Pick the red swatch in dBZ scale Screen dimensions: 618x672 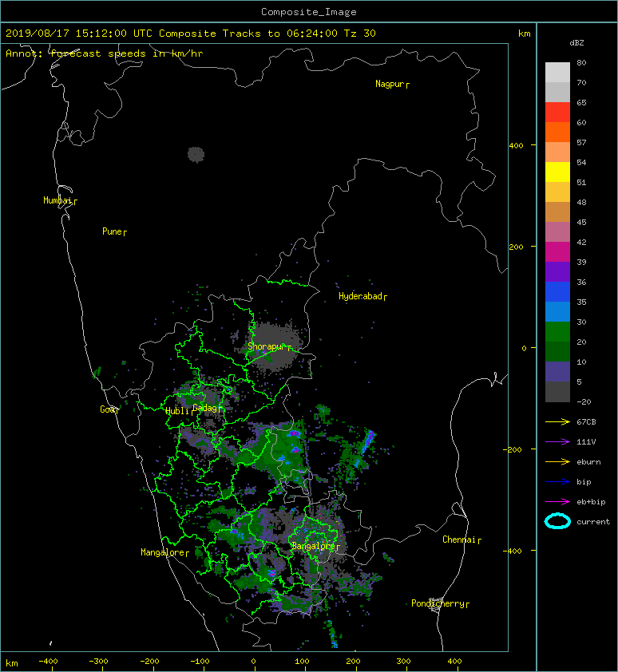(557, 113)
